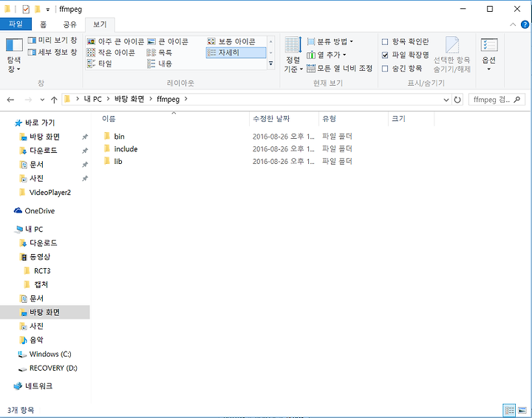
Task: Go up one folder level
Action: [x=54, y=100]
